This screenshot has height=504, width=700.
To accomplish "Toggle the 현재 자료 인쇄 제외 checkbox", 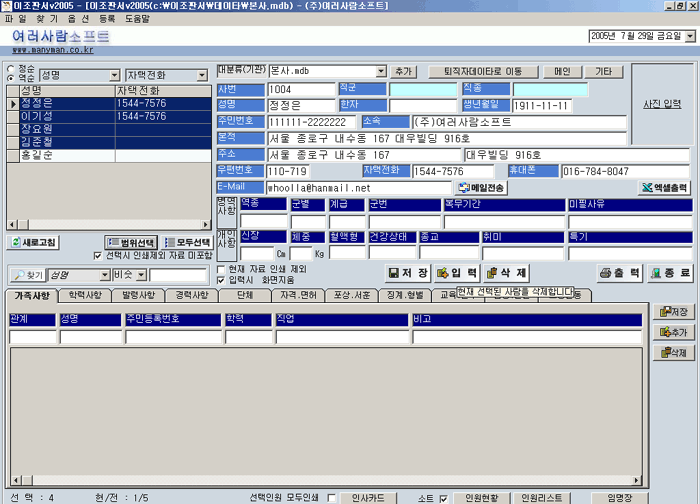I will click(222, 269).
